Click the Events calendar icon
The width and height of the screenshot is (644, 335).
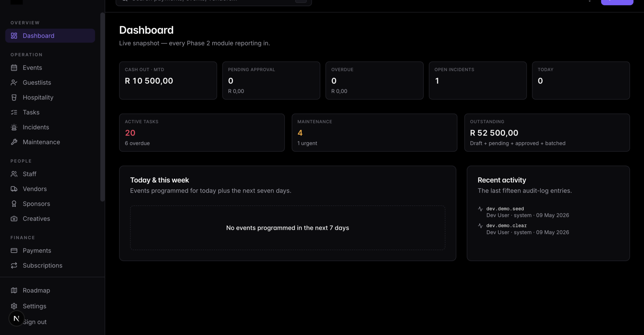(14, 68)
